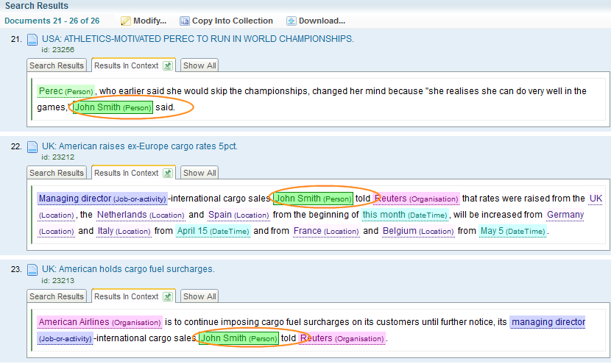Click document icon for result 21
611x364 pixels.
(x=32, y=40)
